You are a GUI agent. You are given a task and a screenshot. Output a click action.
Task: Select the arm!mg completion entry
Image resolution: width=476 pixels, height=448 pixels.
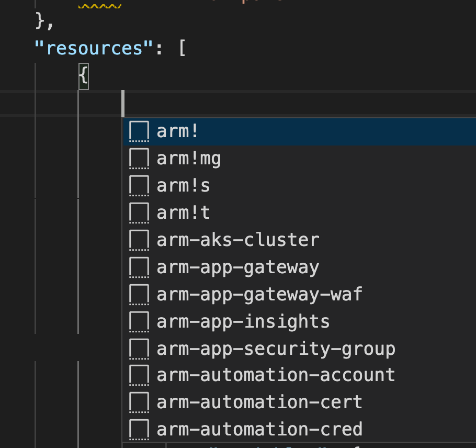point(188,158)
